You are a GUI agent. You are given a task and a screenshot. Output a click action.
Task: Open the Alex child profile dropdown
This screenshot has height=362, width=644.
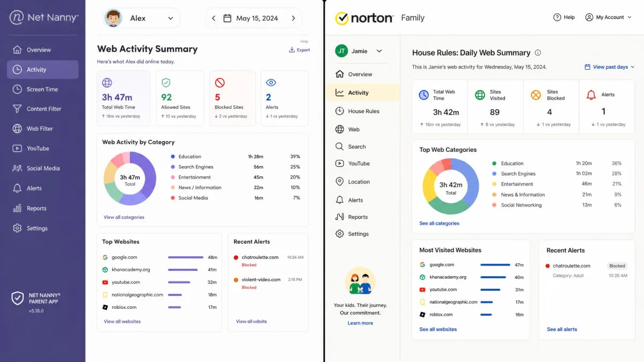click(x=141, y=18)
